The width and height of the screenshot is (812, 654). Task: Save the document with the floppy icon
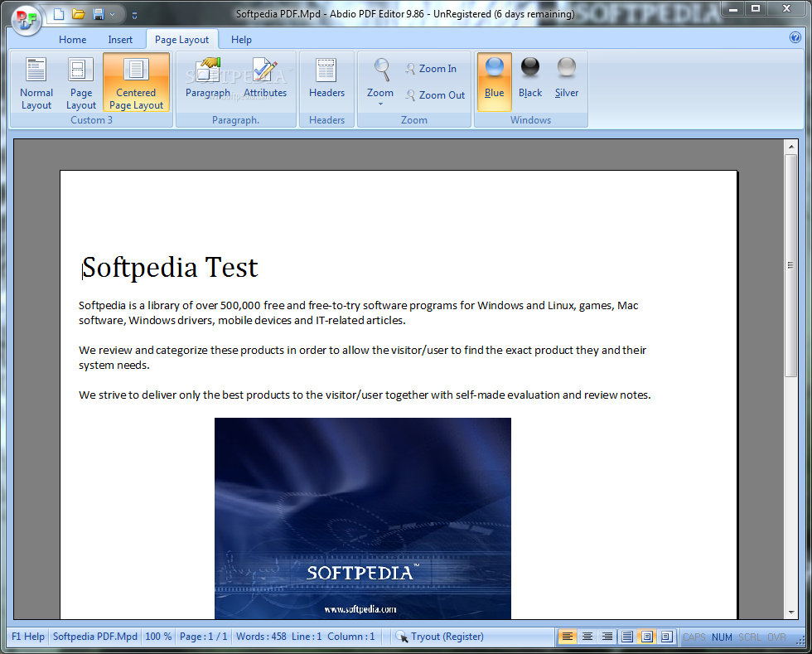coord(98,15)
